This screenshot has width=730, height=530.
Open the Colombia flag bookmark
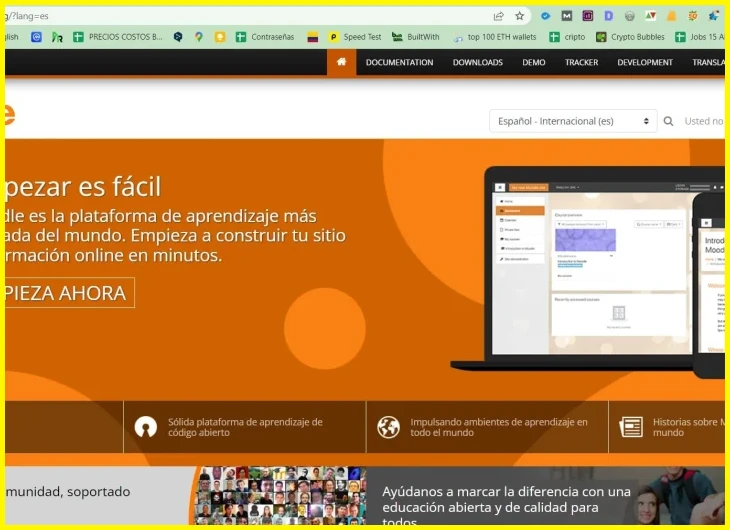[x=313, y=37]
